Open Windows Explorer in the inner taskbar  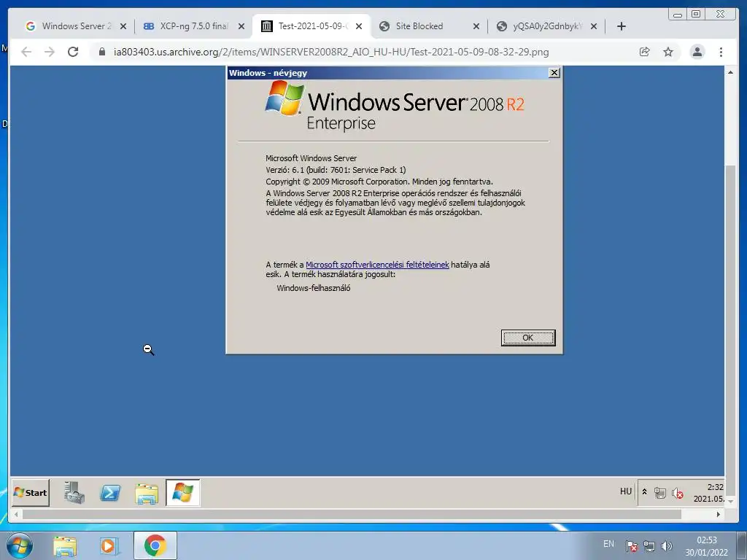click(x=146, y=494)
